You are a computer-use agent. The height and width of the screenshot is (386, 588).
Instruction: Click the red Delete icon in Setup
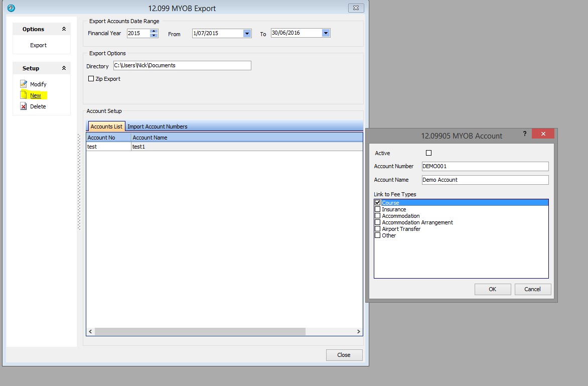[x=23, y=106]
